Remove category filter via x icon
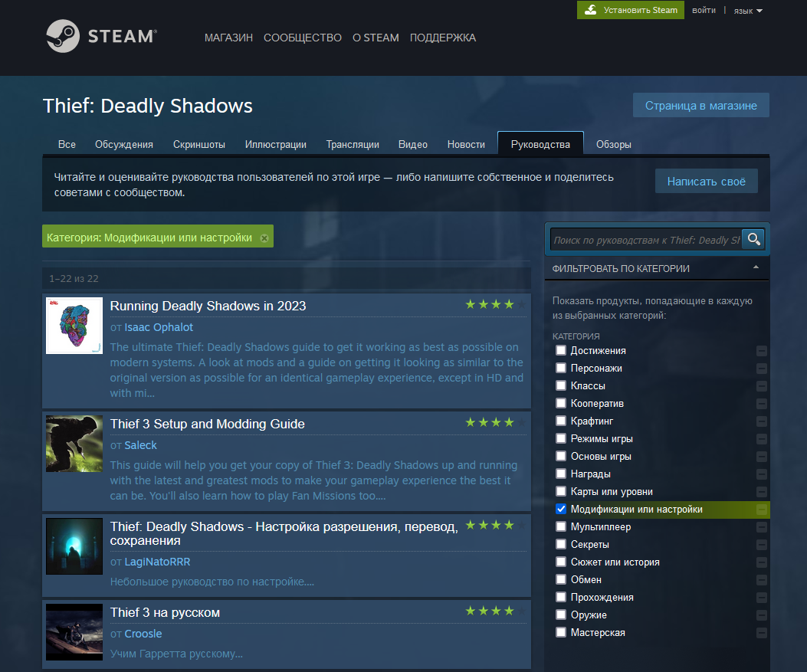The width and height of the screenshot is (807, 672). pyautogui.click(x=264, y=238)
